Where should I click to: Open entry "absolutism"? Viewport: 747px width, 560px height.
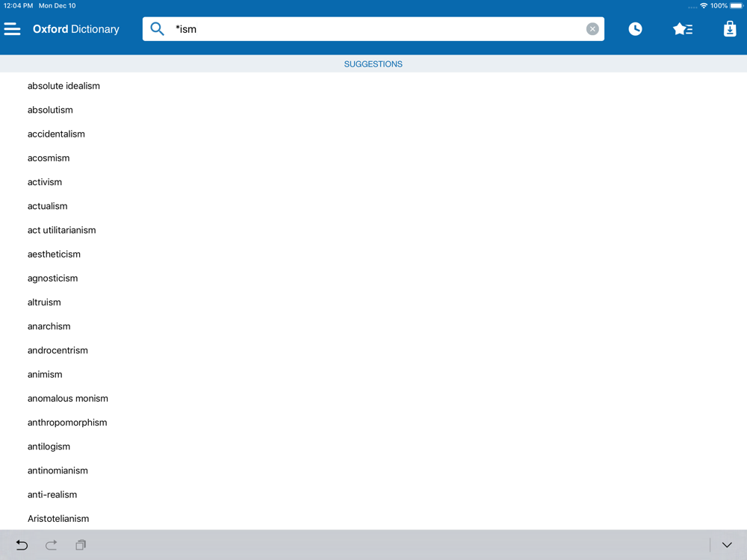373,110
